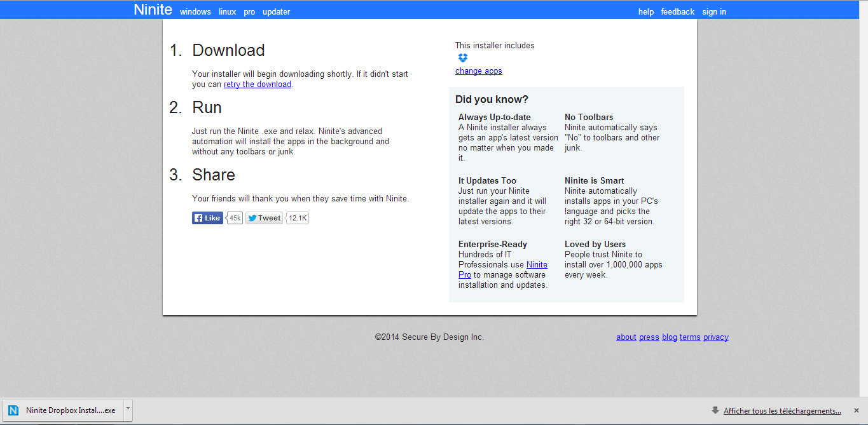Click Afficher tous les téléchargements link
This screenshot has width=868, height=425.
(x=782, y=410)
